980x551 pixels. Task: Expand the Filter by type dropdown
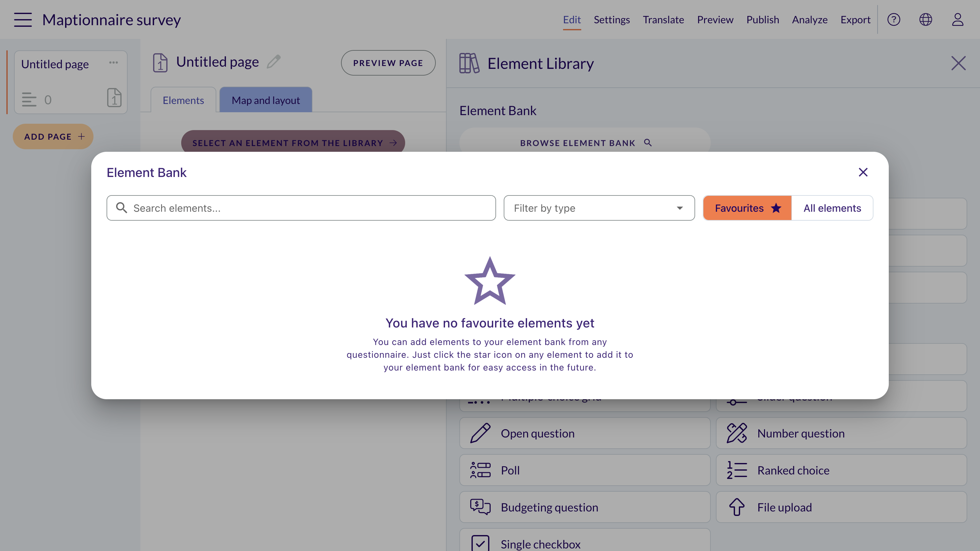(599, 208)
